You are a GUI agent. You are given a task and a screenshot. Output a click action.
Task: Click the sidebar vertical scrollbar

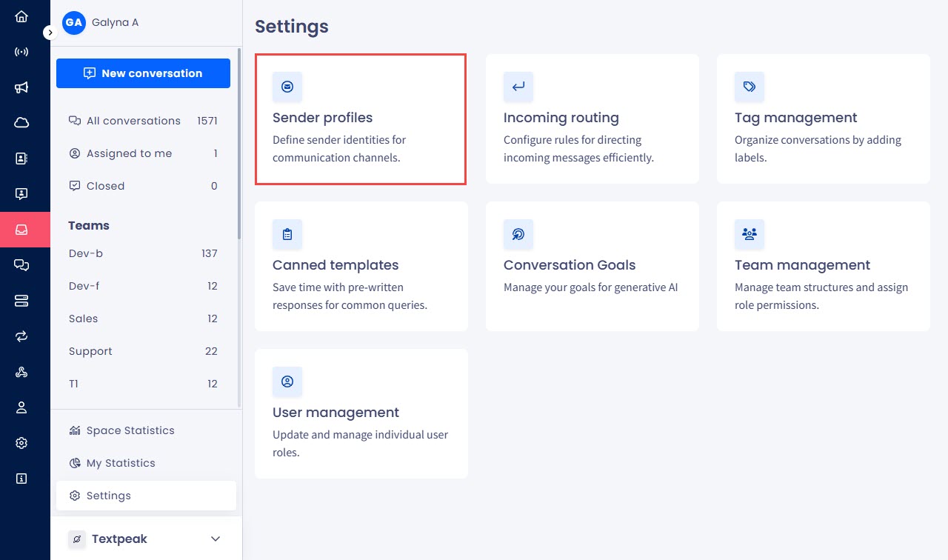click(x=238, y=143)
